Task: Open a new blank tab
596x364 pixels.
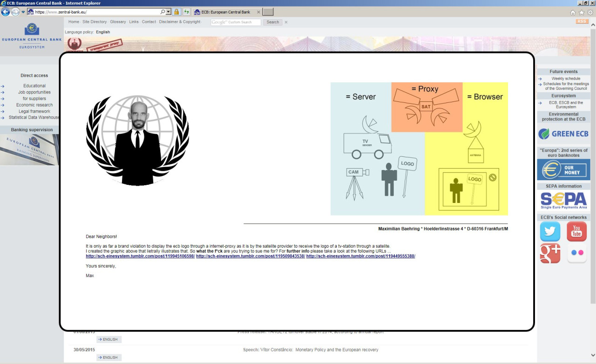Action: (x=268, y=12)
